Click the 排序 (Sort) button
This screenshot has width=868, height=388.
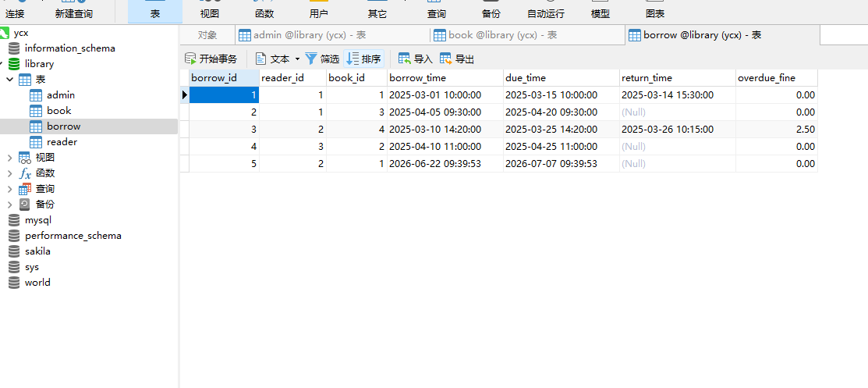coord(363,59)
